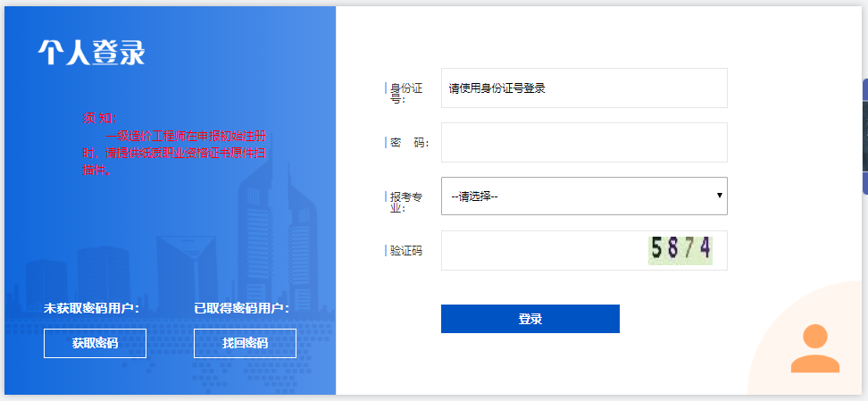This screenshot has width=868, height=401.
Task: Click into the 密码 password field
Action: point(584,143)
